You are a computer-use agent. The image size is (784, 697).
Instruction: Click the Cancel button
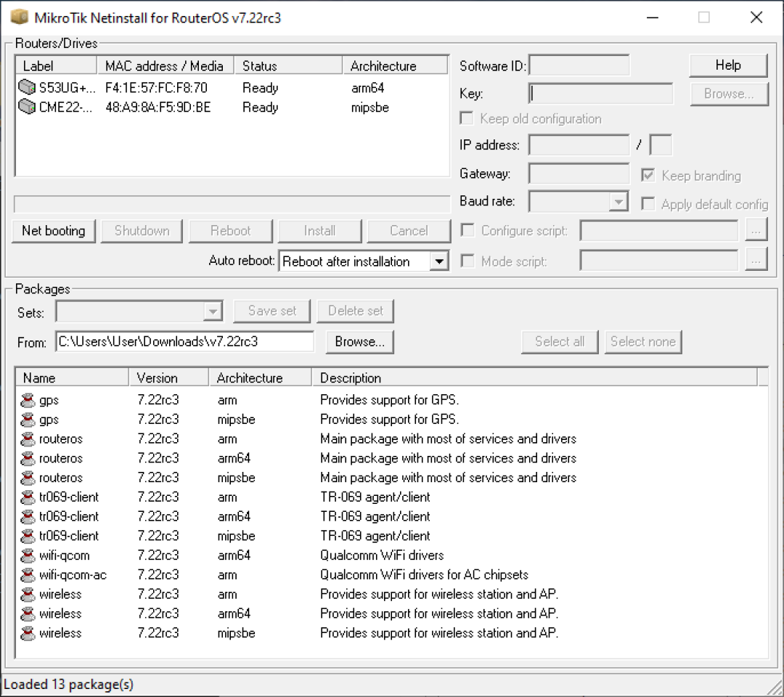click(409, 230)
